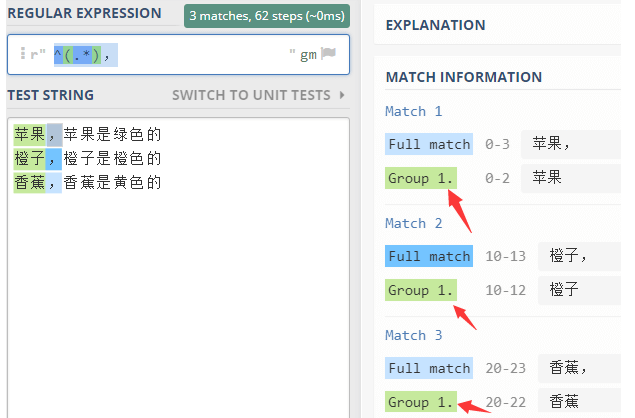The height and width of the screenshot is (418, 635).
Task: Switch to Unit Tests
Action: pos(251,95)
